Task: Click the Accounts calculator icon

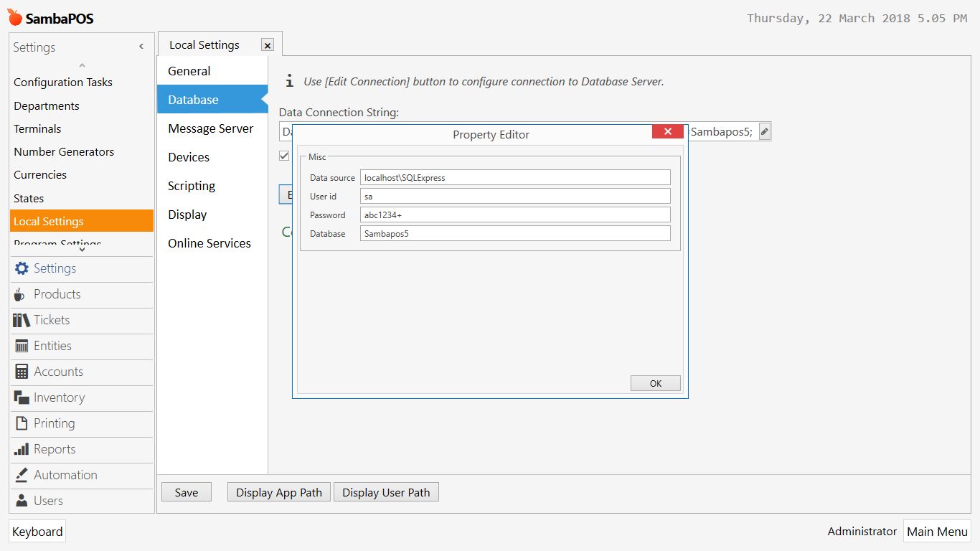Action: 22,372
